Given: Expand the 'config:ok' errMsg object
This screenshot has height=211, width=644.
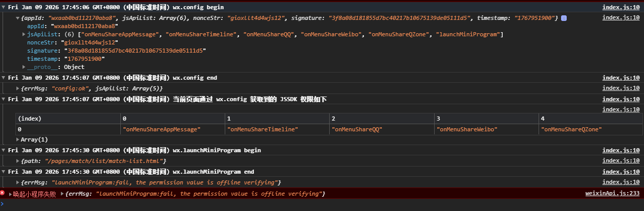Looking at the screenshot, I should point(17,88).
